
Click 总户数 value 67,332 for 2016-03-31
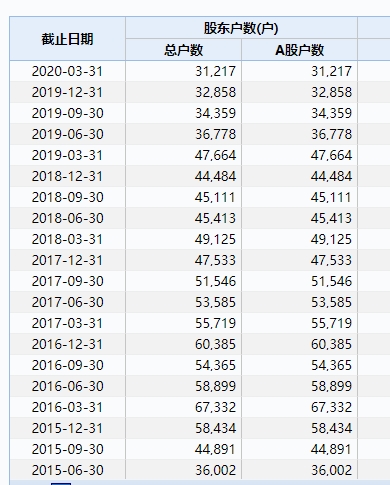click(215, 407)
